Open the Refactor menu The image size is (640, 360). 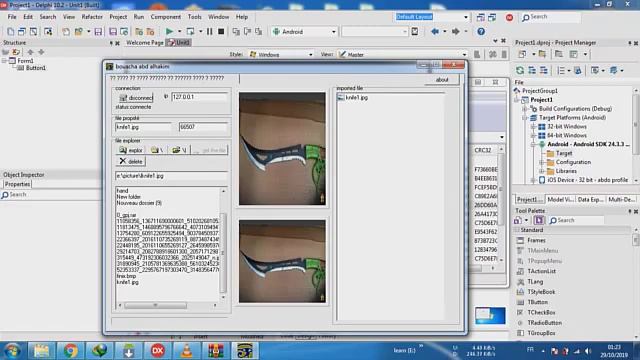[x=92, y=17]
